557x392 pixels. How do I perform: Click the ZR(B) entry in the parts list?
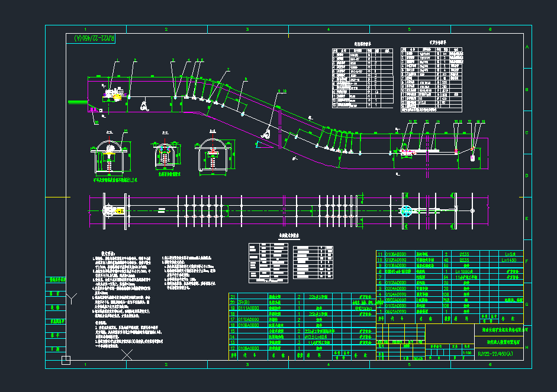click(x=243, y=302)
